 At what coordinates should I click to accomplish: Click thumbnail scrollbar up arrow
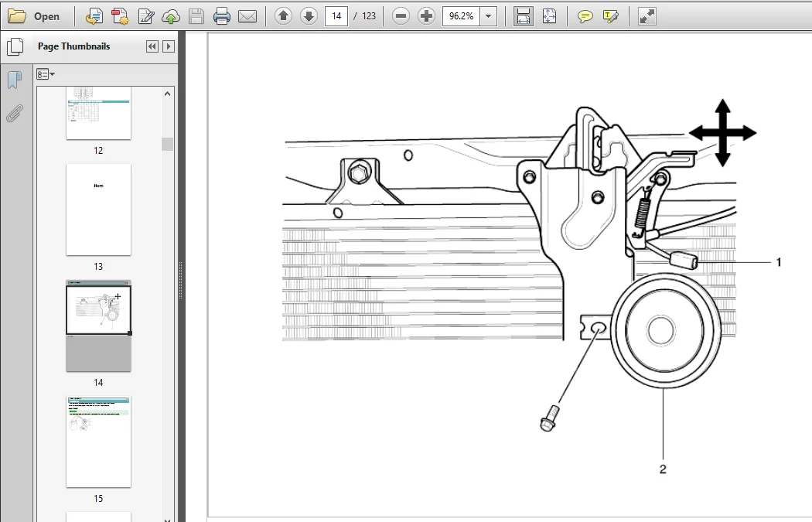[167, 94]
